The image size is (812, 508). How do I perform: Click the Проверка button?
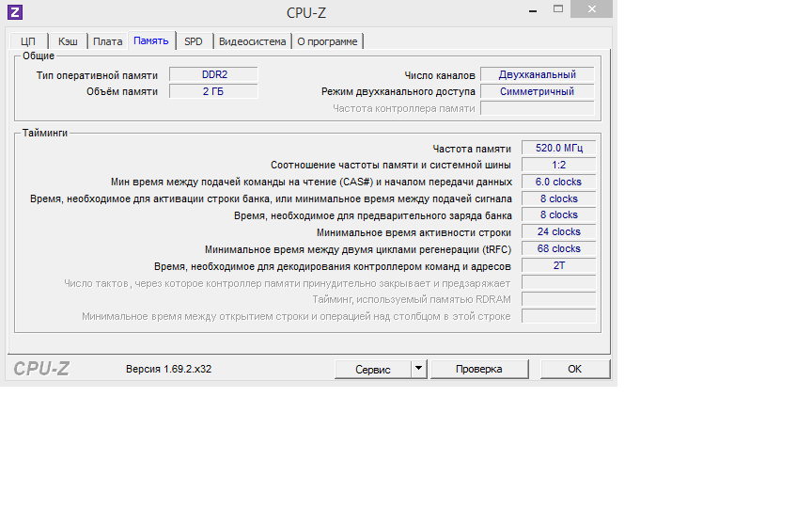(x=479, y=369)
